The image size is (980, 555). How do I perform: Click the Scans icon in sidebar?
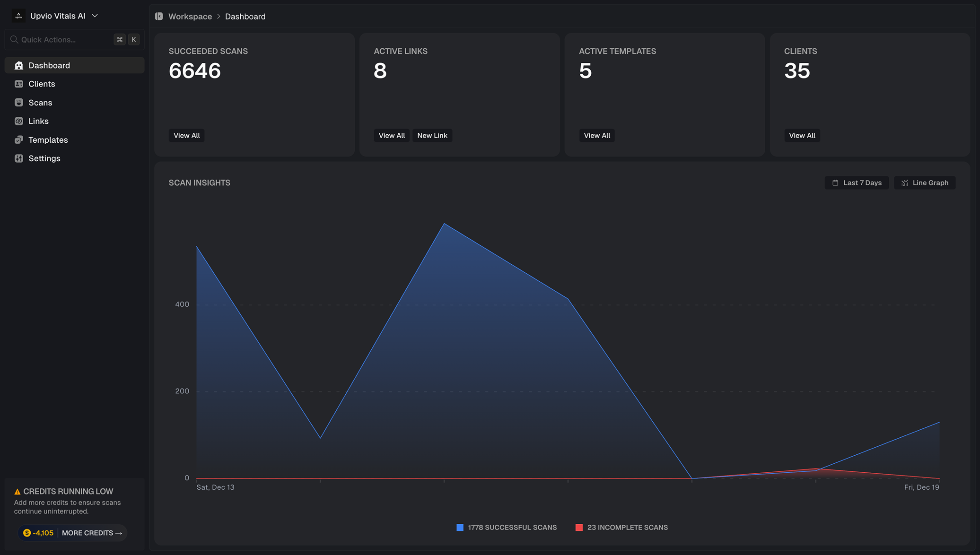19,103
